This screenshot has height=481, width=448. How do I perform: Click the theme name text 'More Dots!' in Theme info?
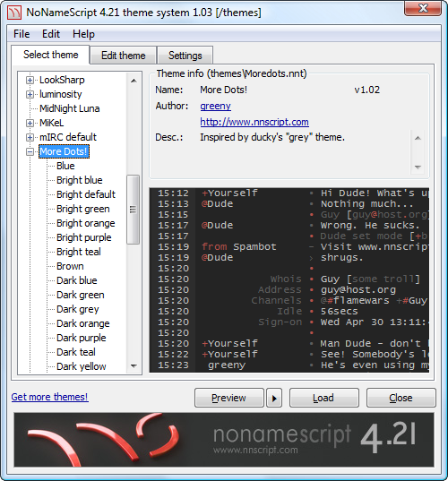click(x=223, y=90)
